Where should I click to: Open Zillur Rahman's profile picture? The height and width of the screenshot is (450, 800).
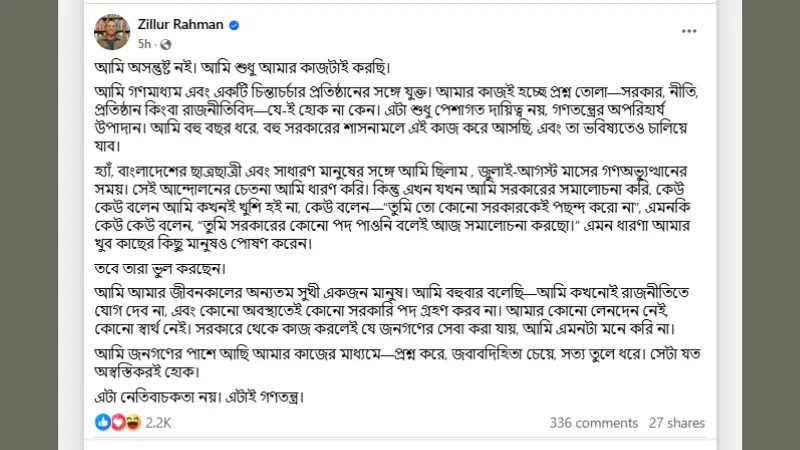click(112, 32)
